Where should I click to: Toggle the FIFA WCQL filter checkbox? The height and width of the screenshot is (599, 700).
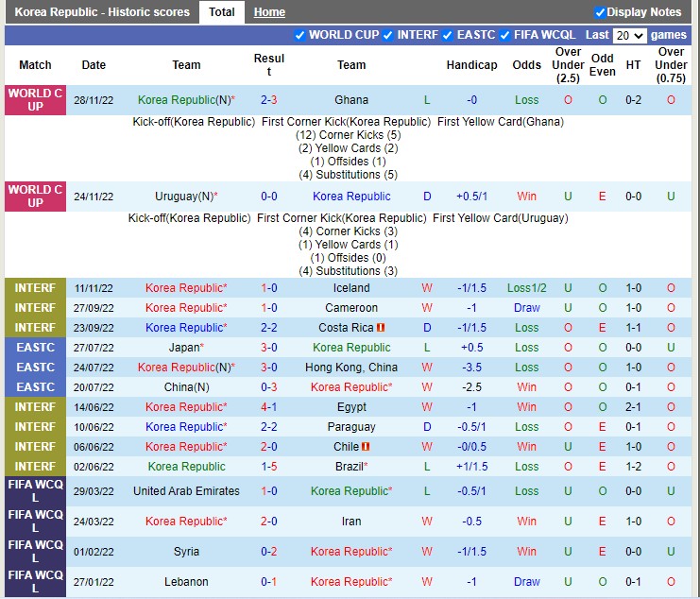504,35
